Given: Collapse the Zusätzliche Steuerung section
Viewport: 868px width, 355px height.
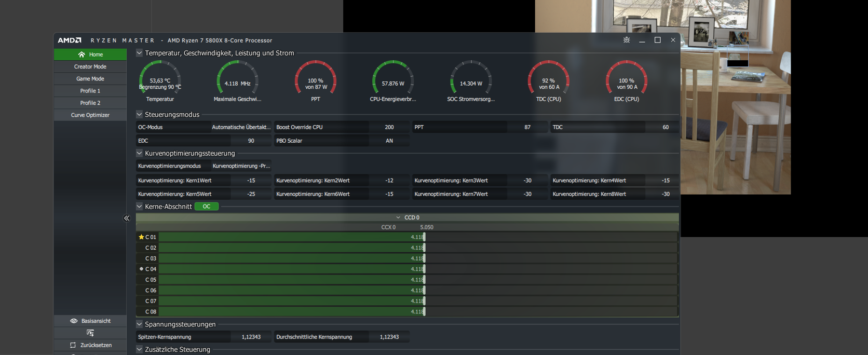Looking at the screenshot, I should (x=139, y=349).
